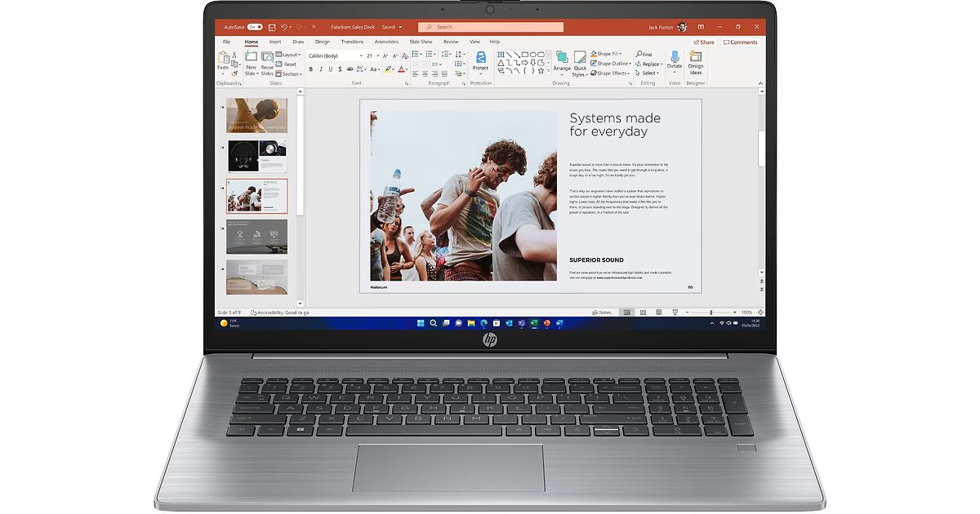Toggle Bold formatting

tap(310, 69)
